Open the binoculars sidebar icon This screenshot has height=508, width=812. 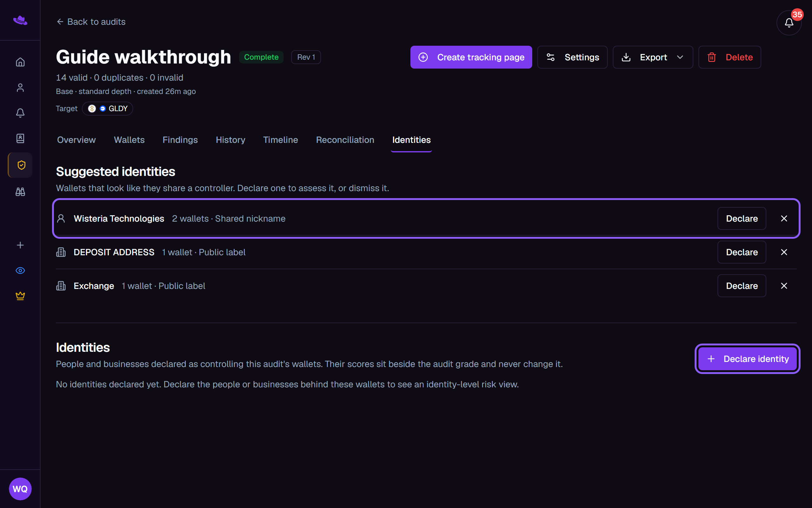point(20,192)
